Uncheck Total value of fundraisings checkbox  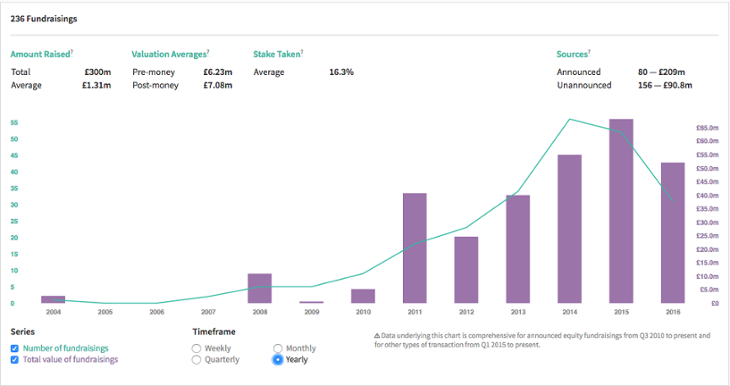pyautogui.click(x=14, y=359)
